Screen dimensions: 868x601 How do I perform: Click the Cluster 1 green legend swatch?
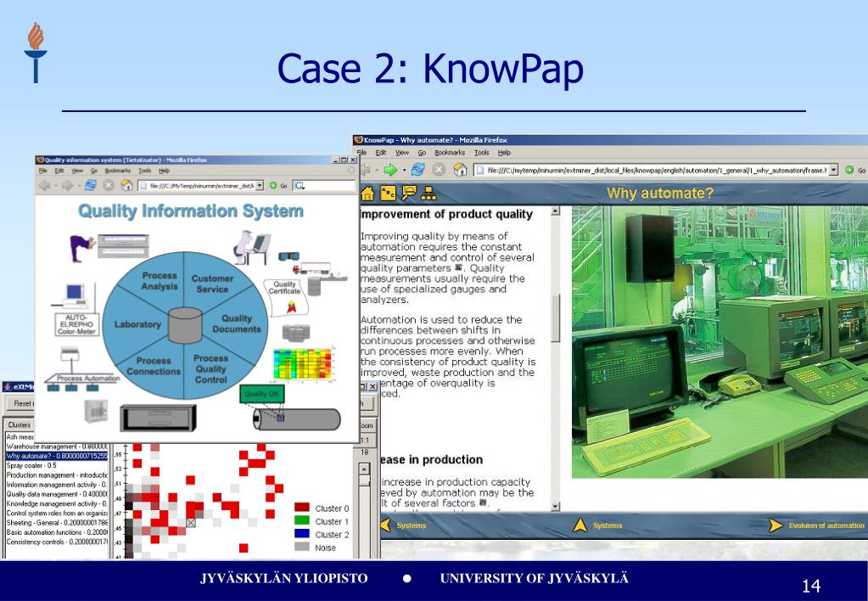(x=302, y=520)
